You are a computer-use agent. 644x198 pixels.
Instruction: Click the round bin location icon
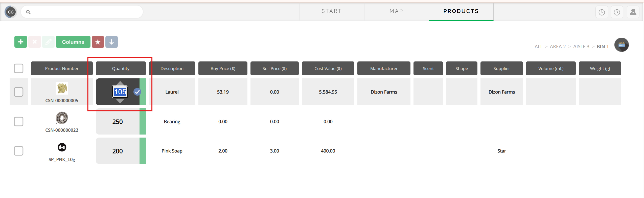tap(622, 45)
